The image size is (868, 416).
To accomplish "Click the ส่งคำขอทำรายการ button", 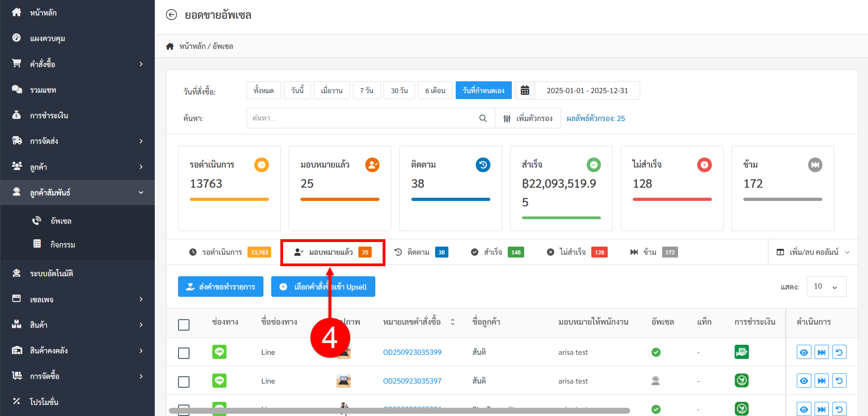I will pos(221,287).
